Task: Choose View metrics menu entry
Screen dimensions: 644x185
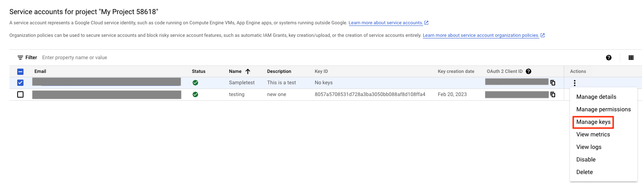Action: tap(593, 134)
